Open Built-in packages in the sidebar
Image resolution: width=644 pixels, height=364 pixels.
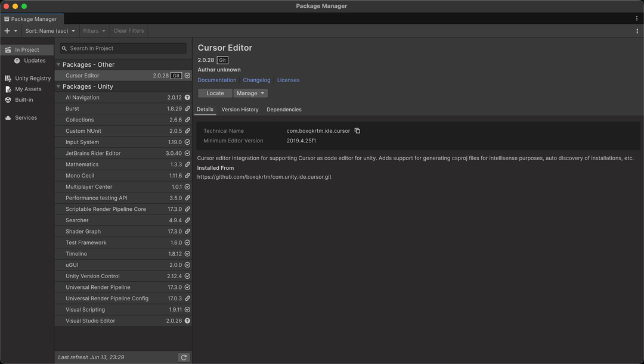click(24, 99)
